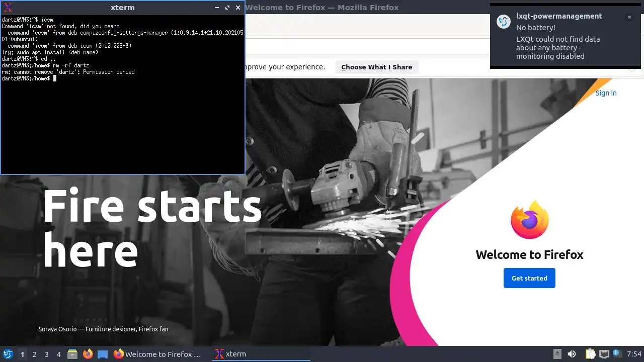The height and width of the screenshot is (362, 644).
Task: Click the Firefox window title bar text
Action: [x=322, y=8]
